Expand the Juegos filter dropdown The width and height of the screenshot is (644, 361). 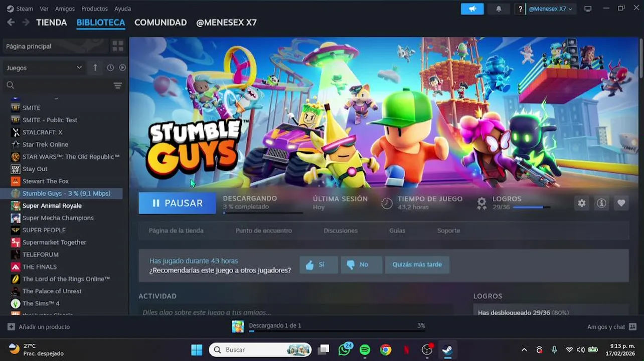[44, 68]
